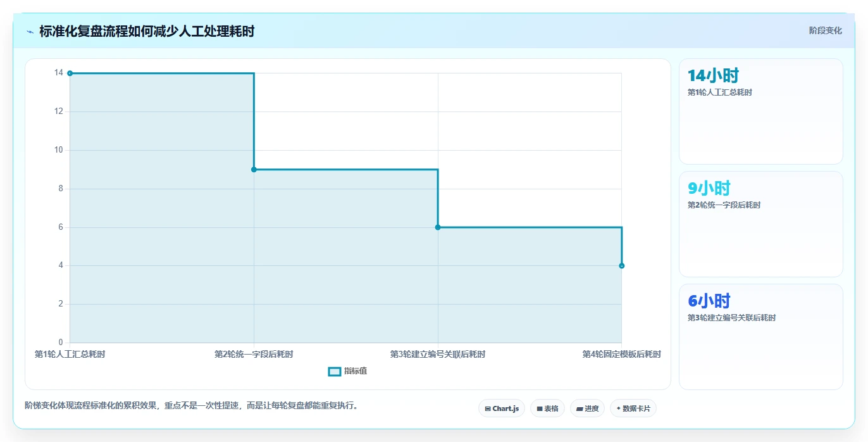The width and height of the screenshot is (868, 442).
Task: Click card caption 第2轮统一字段后耗时
Action: 724,205
